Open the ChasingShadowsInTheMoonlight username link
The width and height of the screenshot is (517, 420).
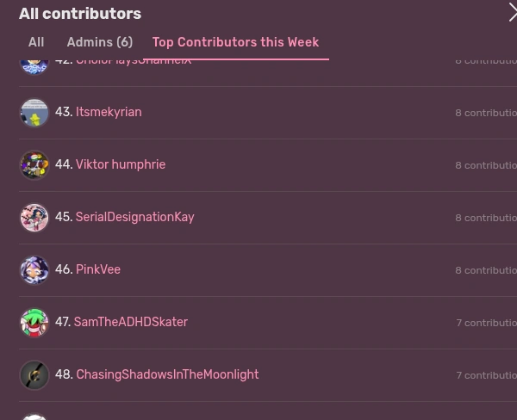167,375
